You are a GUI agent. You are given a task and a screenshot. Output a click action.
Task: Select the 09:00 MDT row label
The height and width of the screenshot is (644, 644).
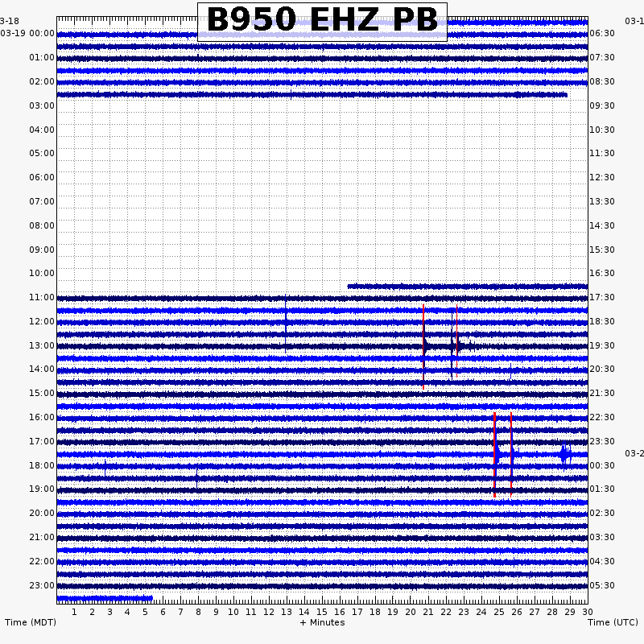pyautogui.click(x=42, y=250)
